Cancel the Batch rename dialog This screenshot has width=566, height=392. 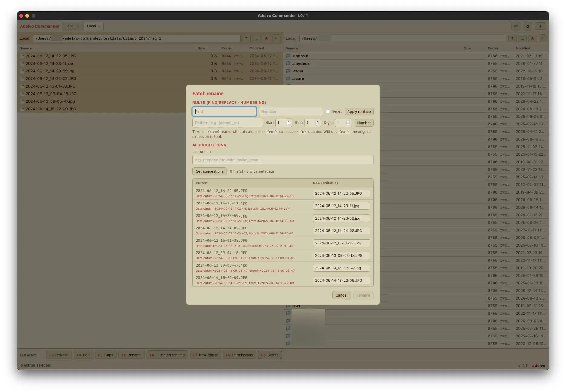(341, 295)
